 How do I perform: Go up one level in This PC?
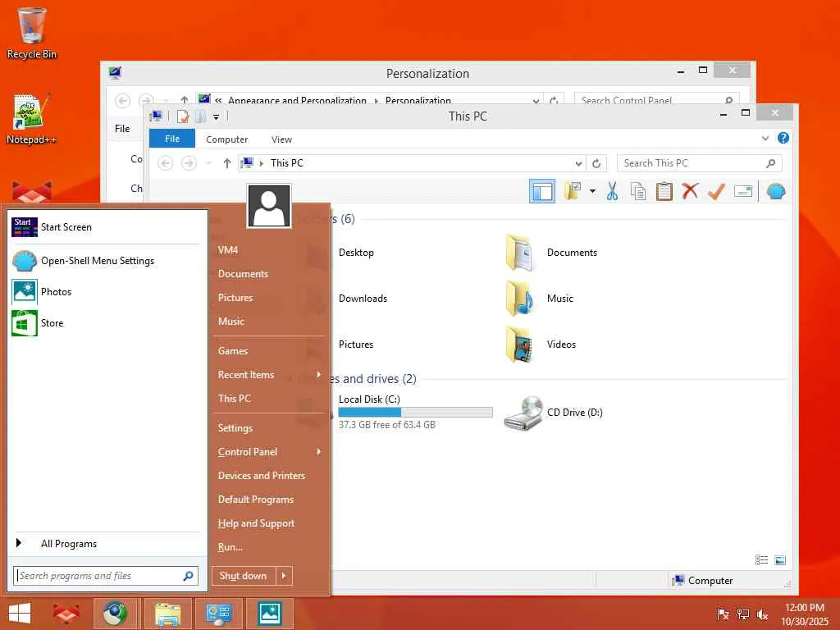(227, 163)
